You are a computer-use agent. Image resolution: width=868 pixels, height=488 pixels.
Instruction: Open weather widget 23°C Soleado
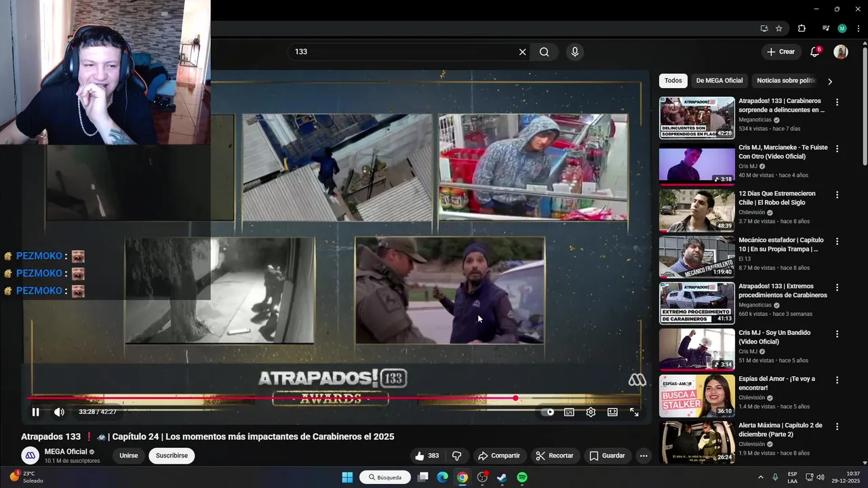pyautogui.click(x=25, y=477)
